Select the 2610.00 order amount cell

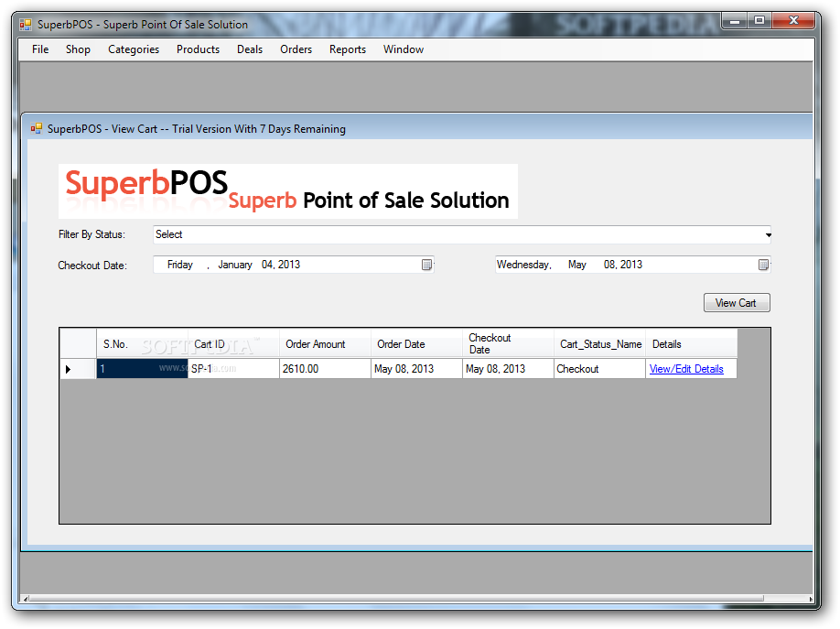pyautogui.click(x=325, y=369)
